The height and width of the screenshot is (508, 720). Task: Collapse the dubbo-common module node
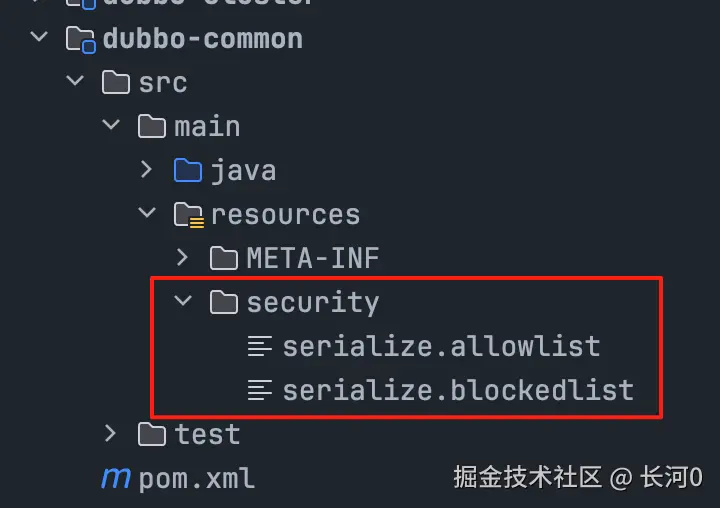pos(39,38)
